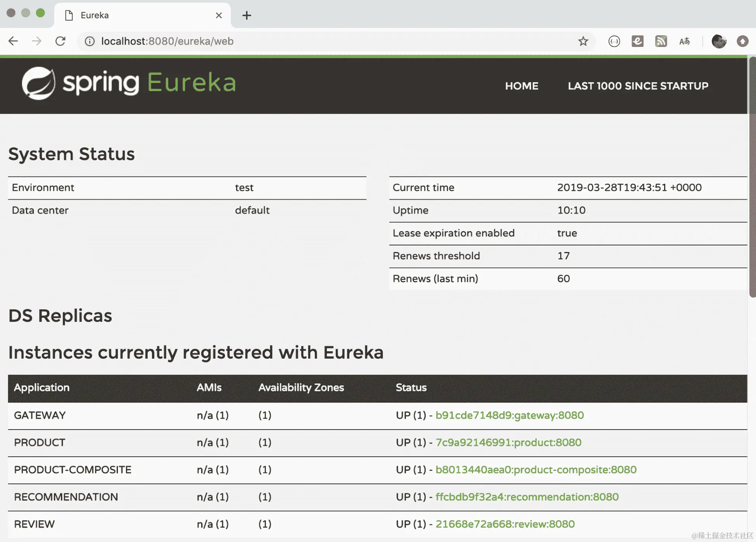The image size is (756, 542).
Task: Open the Evernote clipper extension
Action: pyautogui.click(x=637, y=41)
